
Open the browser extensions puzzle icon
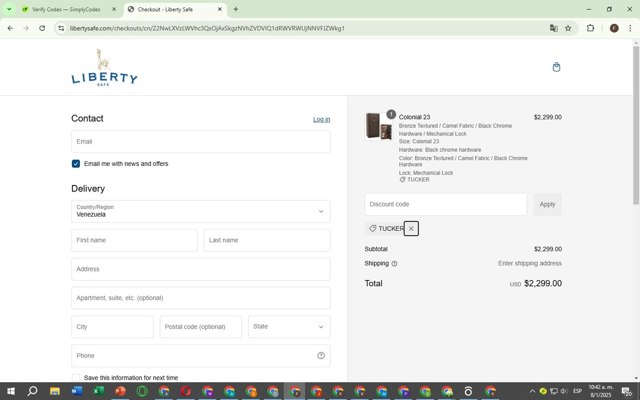coord(590,28)
